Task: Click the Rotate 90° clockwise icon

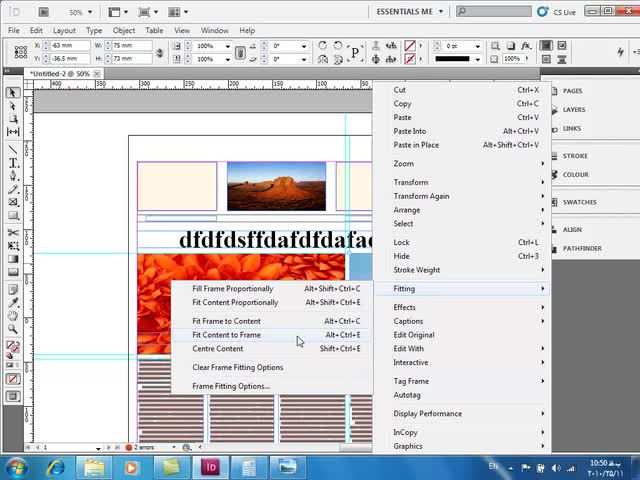Action: coord(322,45)
